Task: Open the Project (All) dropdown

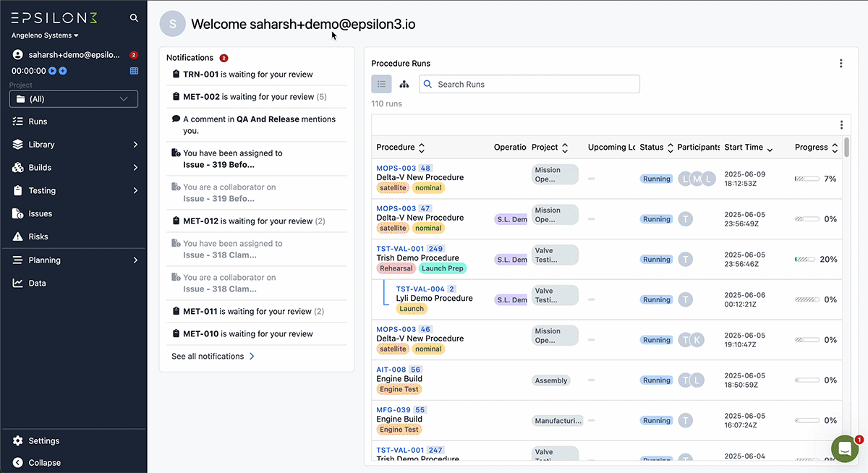Action: tap(74, 99)
